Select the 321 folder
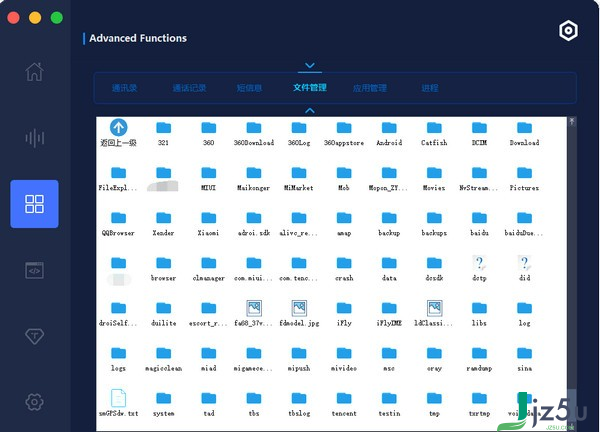Screen dimensions: 600x432 click(163, 133)
